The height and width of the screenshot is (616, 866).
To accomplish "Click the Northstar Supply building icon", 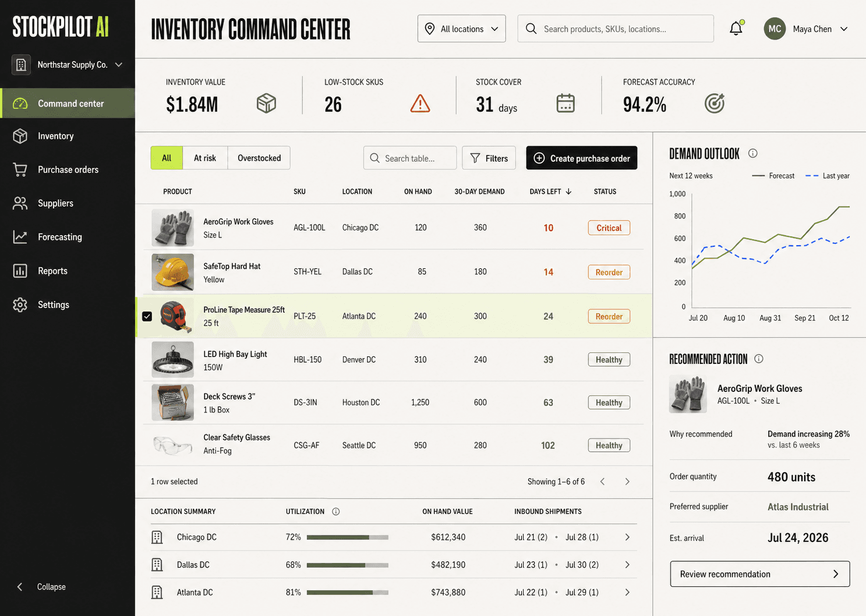I will tap(21, 65).
